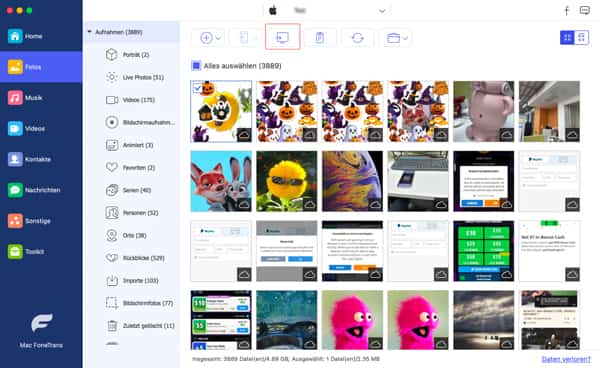The image size is (600, 368).
Task: Click the toolbox briefcase icon
Action: (393, 38)
